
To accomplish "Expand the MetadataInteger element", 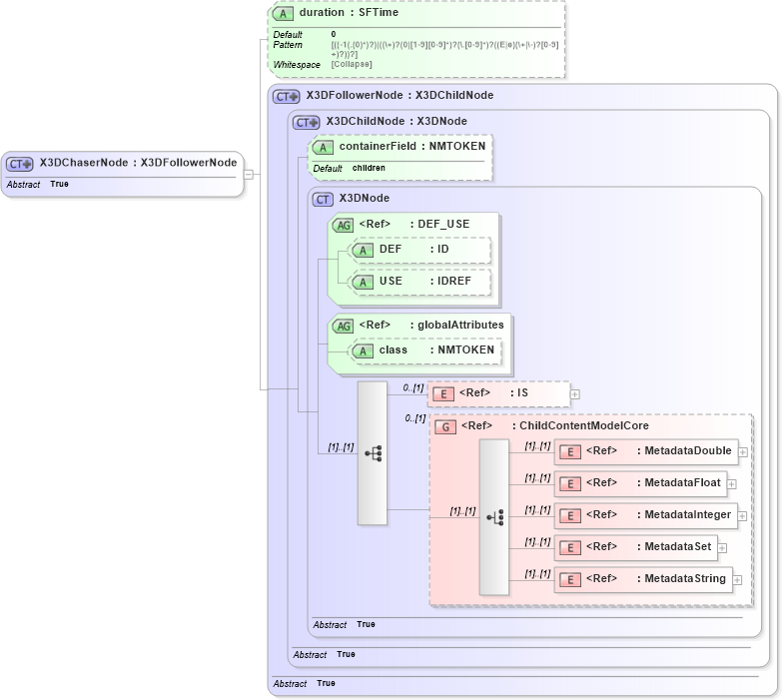I will [742, 516].
